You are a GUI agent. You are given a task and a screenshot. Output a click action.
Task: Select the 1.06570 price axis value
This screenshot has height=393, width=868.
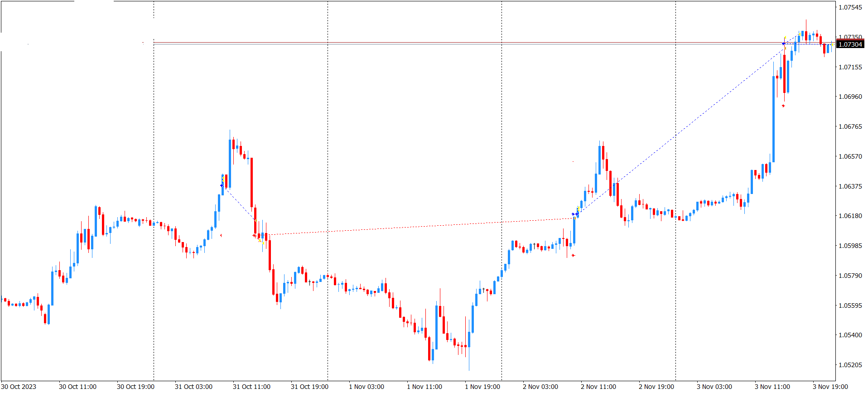click(850, 156)
